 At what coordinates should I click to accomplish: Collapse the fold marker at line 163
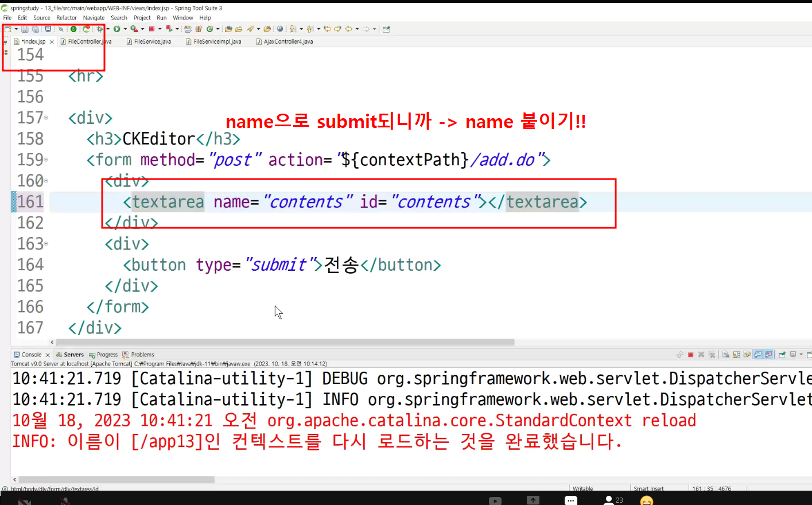point(46,244)
